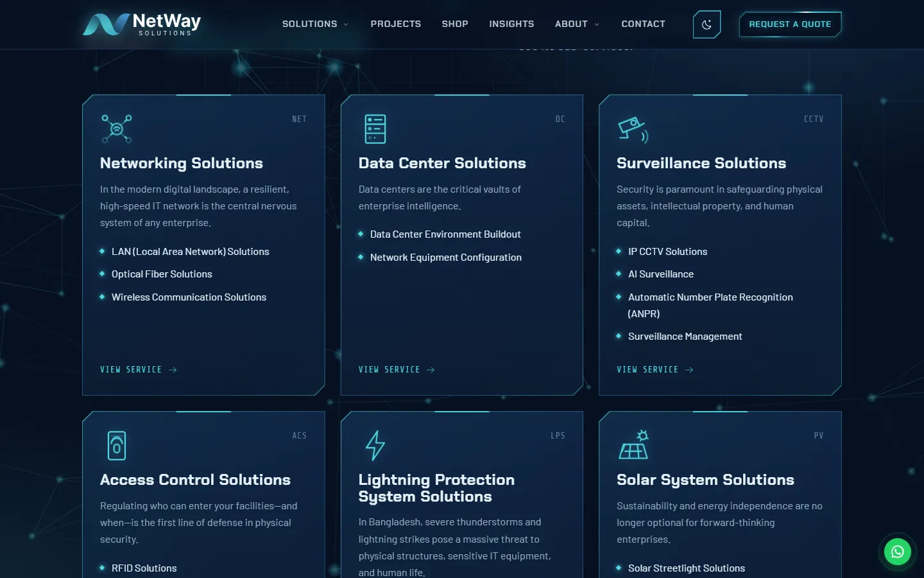Click the Request a Quote button
Viewport: 924px width, 578px height.
point(790,24)
